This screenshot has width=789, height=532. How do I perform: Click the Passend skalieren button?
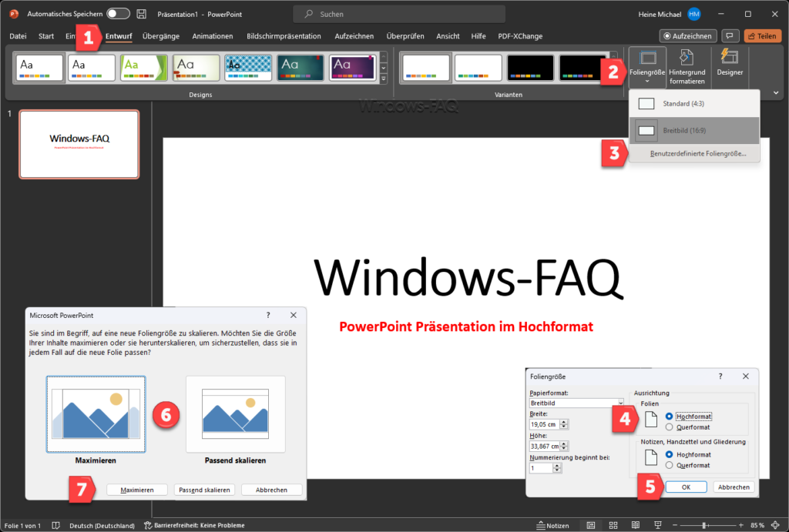click(x=204, y=490)
